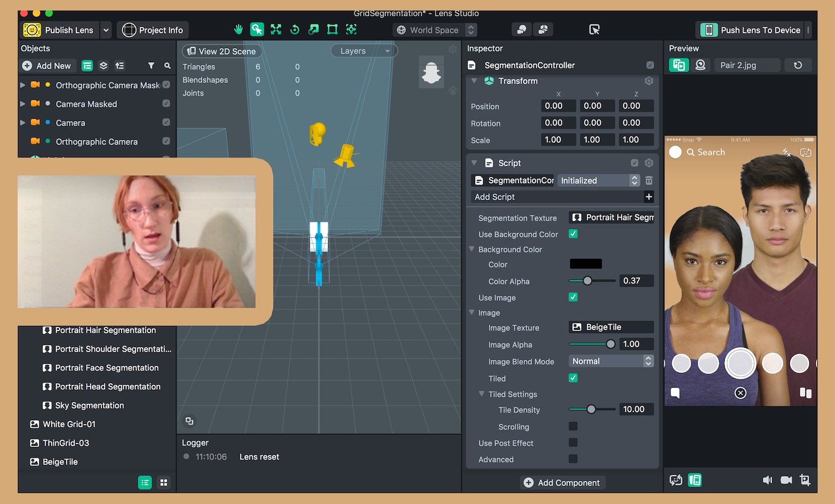
Task: Open the Objects panel filter funnel
Action: [151, 66]
